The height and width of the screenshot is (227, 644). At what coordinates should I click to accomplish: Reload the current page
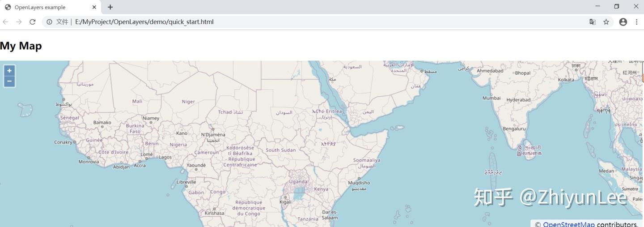[32, 22]
